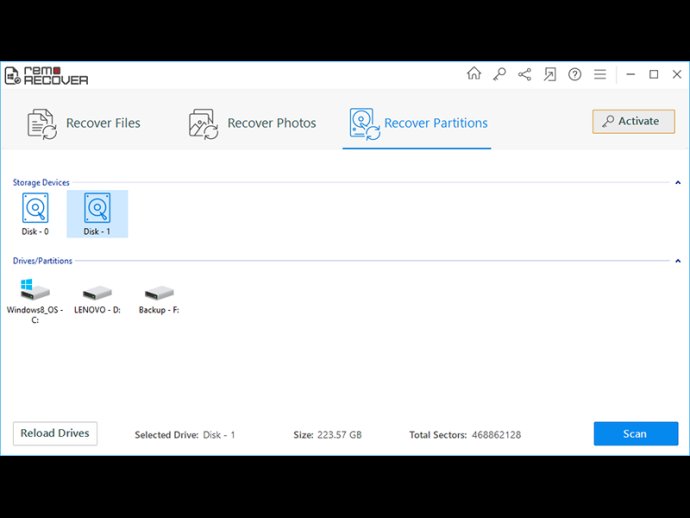Switch to the Recover Photos tab

(252, 124)
